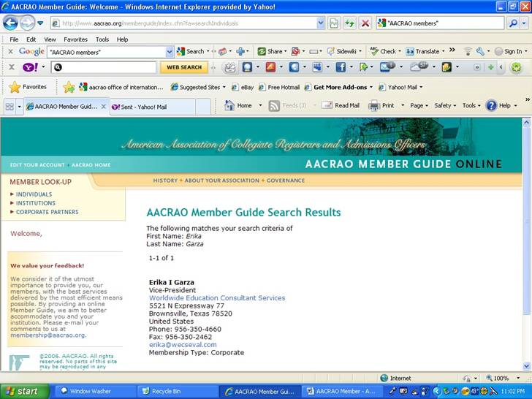Screen dimensions: 532x399
Task: Click Sign In on Google toolbar
Action: (x=509, y=52)
